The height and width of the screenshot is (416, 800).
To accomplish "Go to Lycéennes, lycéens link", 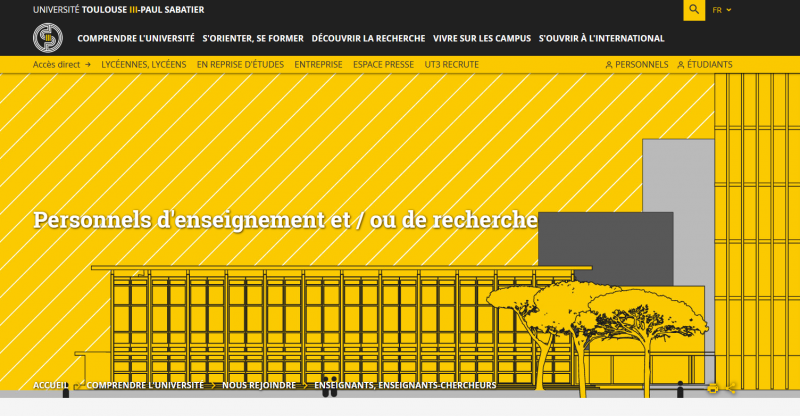I will 144,64.
